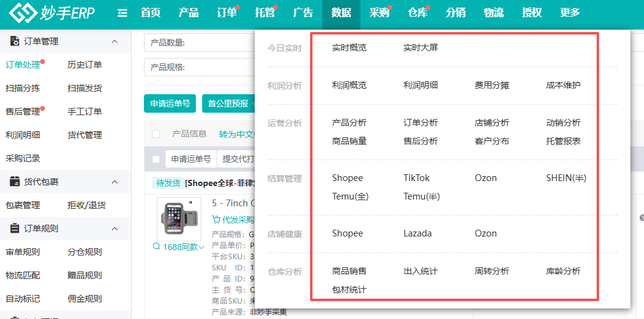Screen dimensions: 644x319
Task: Select 实时概览 in the dropdown menu
Action: click(349, 48)
